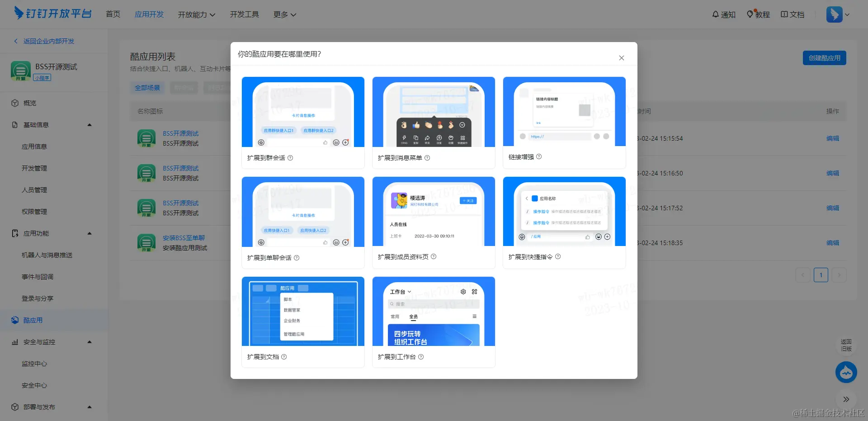
Task: Open 机器人与消息推送 in sidebar
Action: click(47, 255)
